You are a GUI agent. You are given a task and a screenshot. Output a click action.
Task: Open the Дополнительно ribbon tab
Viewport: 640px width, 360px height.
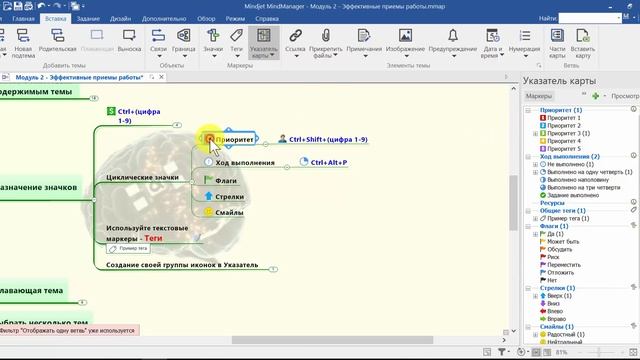click(164, 19)
